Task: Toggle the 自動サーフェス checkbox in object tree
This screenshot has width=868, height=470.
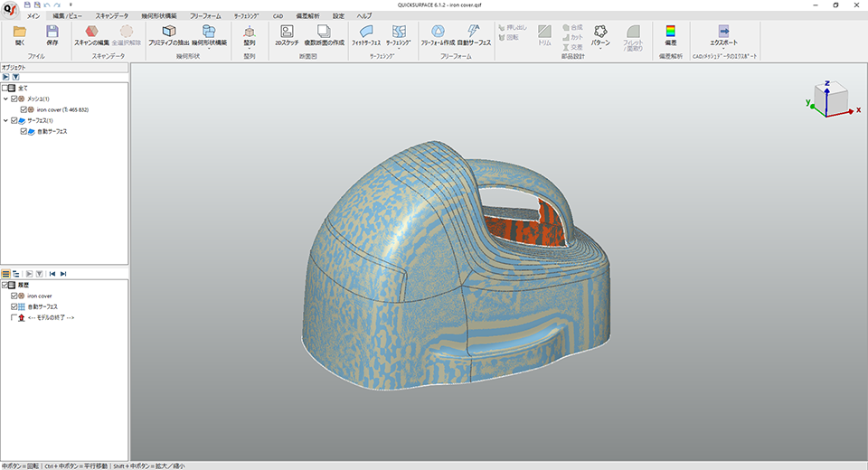Action: [x=25, y=131]
